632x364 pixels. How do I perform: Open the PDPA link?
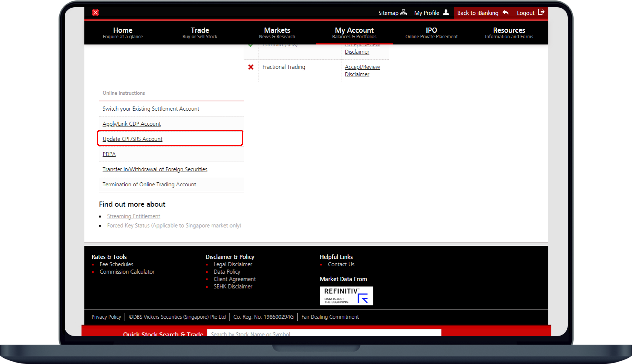[x=109, y=154]
